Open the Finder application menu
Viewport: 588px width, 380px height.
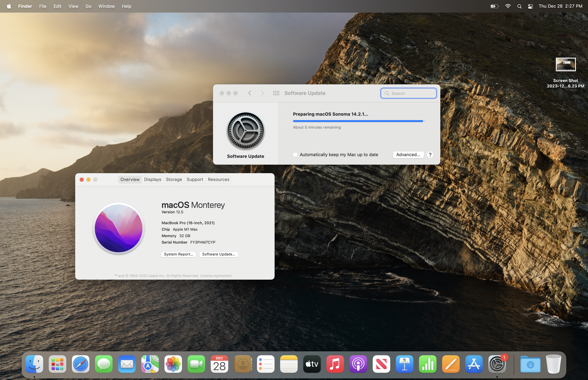(x=25, y=6)
